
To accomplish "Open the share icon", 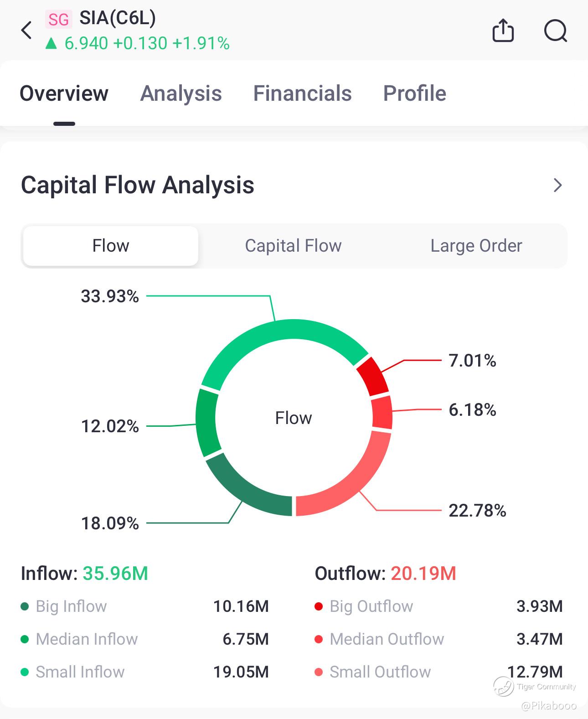I will coord(503,31).
